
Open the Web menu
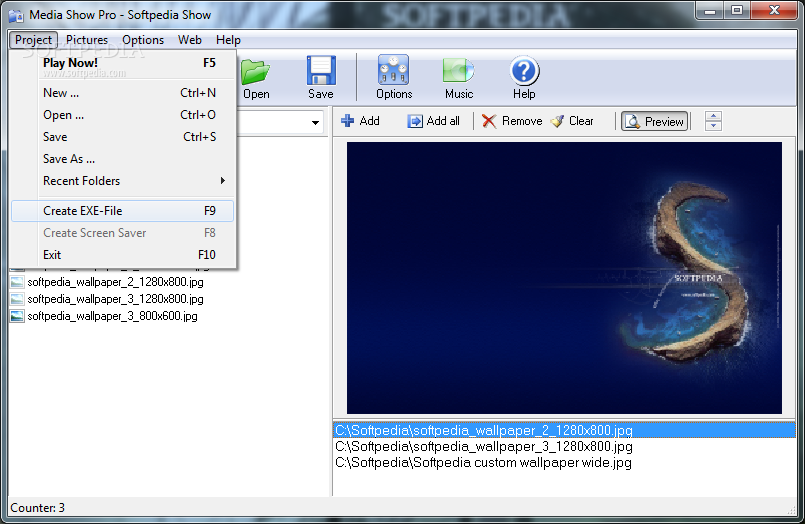pos(189,40)
